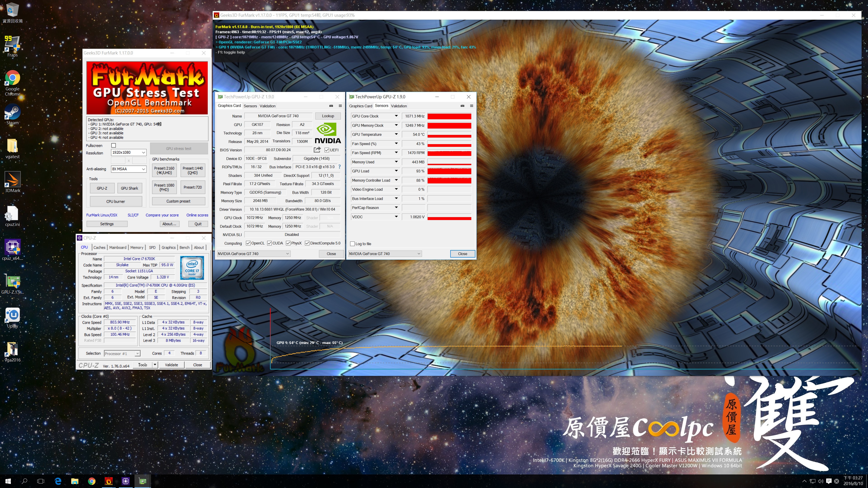Click the taskbar clock showing 03:27

pos(853,481)
